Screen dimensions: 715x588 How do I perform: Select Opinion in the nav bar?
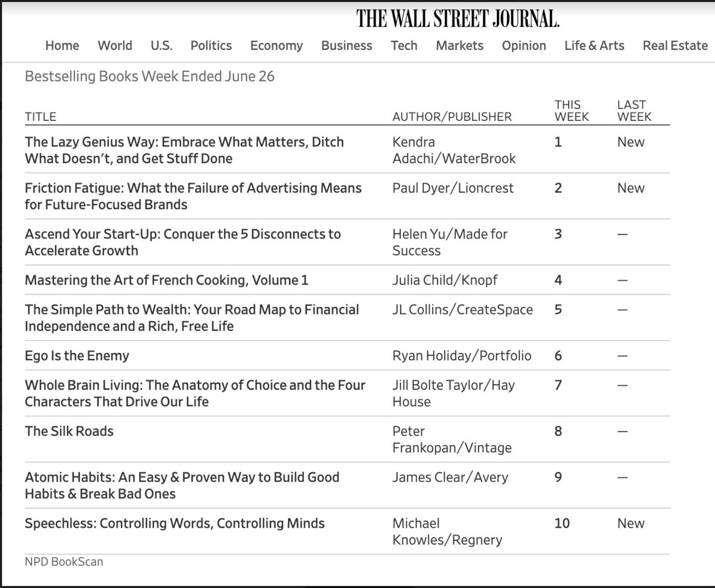pyautogui.click(x=524, y=46)
